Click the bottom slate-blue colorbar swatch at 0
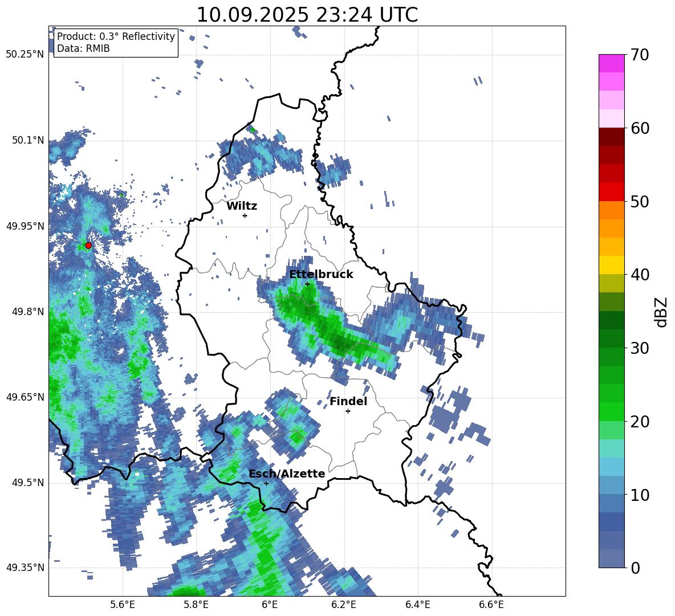This screenshot has height=616, width=675. point(611,559)
